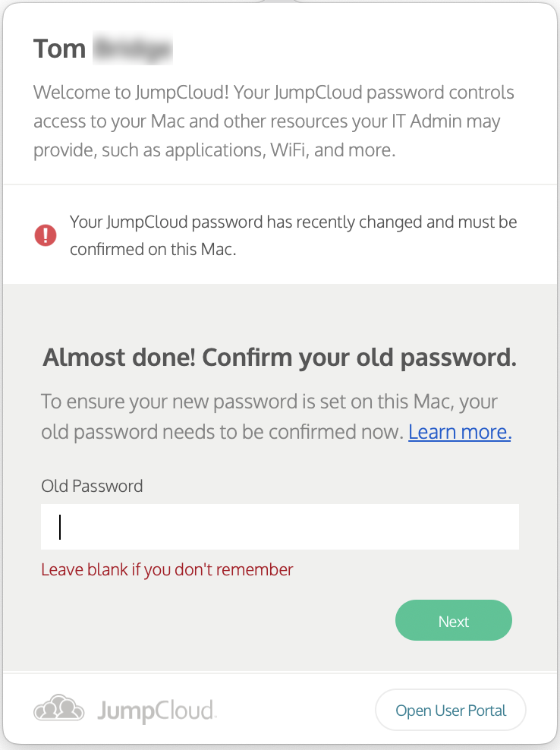This screenshot has height=750, width=560.
Task: Open User Portal via footer button
Action: (x=451, y=711)
